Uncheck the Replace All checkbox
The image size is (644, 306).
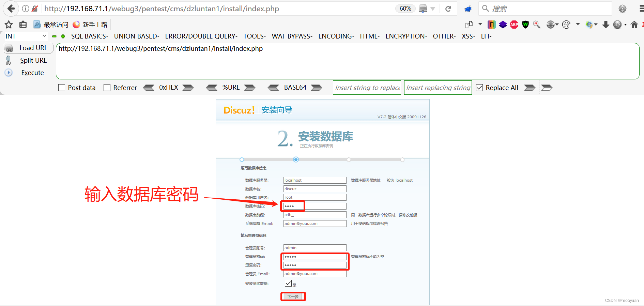[479, 88]
